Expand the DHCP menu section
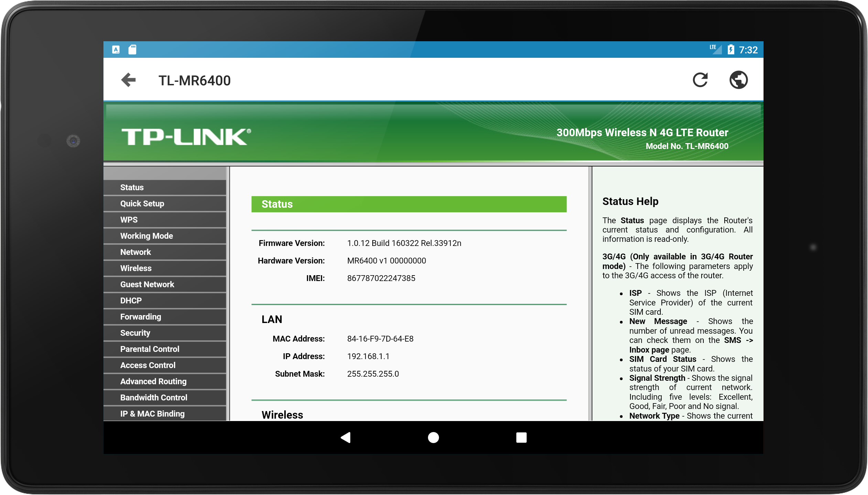 tap(131, 301)
